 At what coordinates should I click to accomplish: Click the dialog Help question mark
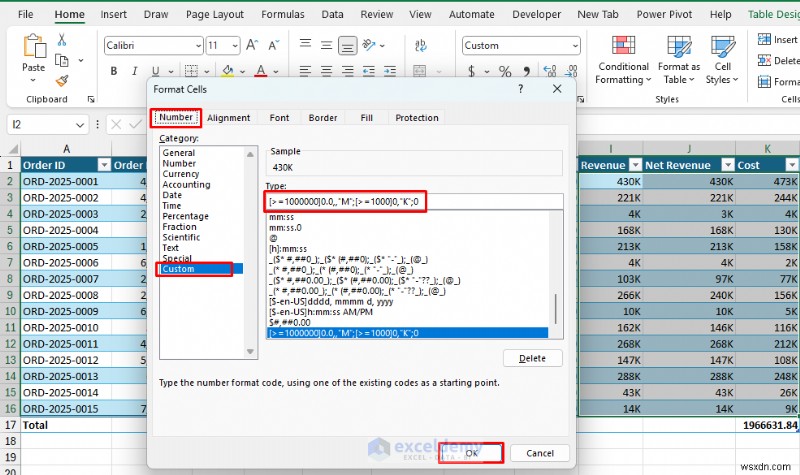pyautogui.click(x=520, y=89)
